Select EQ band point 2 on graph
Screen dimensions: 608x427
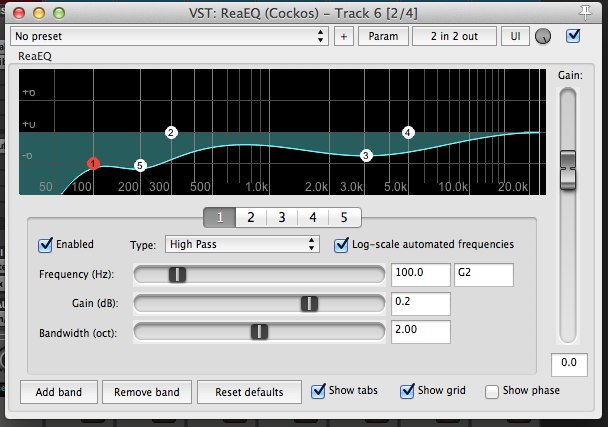pyautogui.click(x=171, y=132)
